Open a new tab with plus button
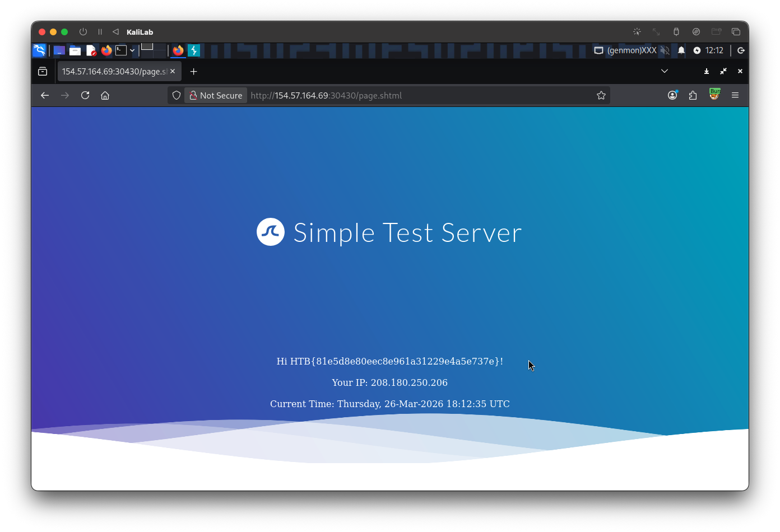This screenshot has height=532, width=780. [x=193, y=71]
